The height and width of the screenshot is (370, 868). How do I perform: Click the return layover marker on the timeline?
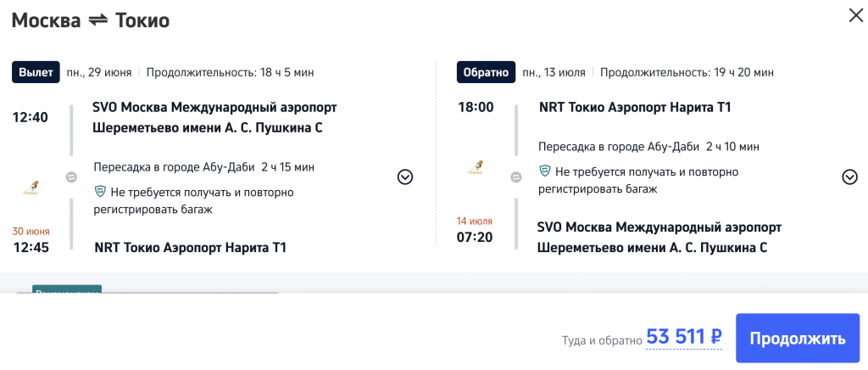[516, 177]
